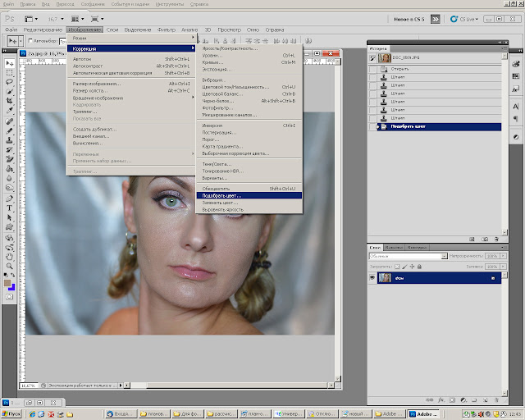Toggle lock transparent pixels in Layers panel

395,267
